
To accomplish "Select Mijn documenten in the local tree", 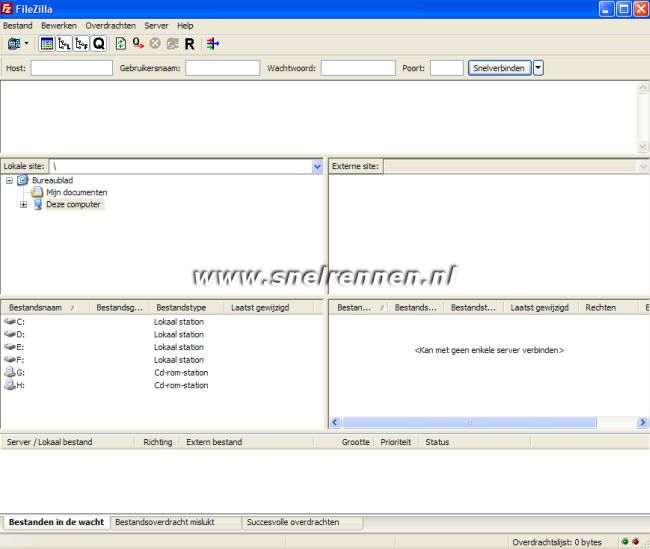I will pyautogui.click(x=76, y=192).
